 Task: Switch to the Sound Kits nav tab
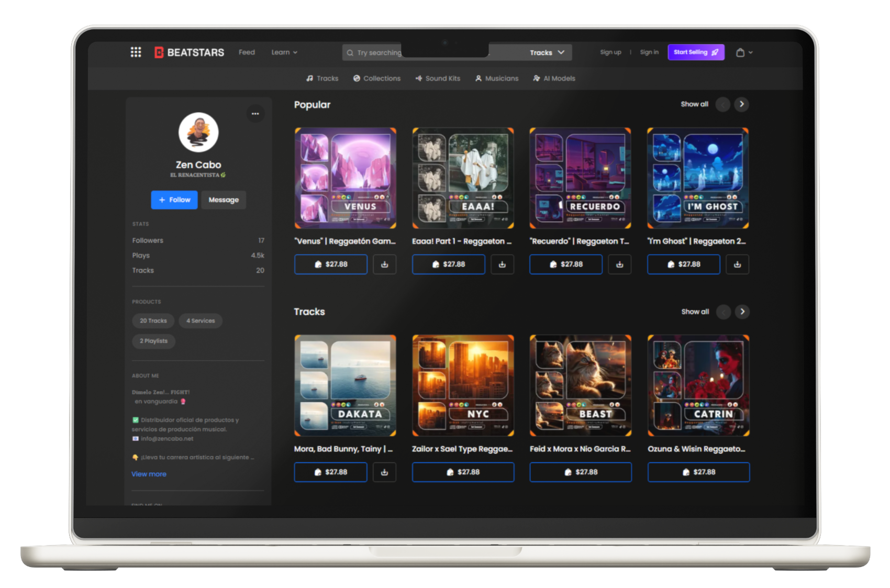click(x=438, y=79)
